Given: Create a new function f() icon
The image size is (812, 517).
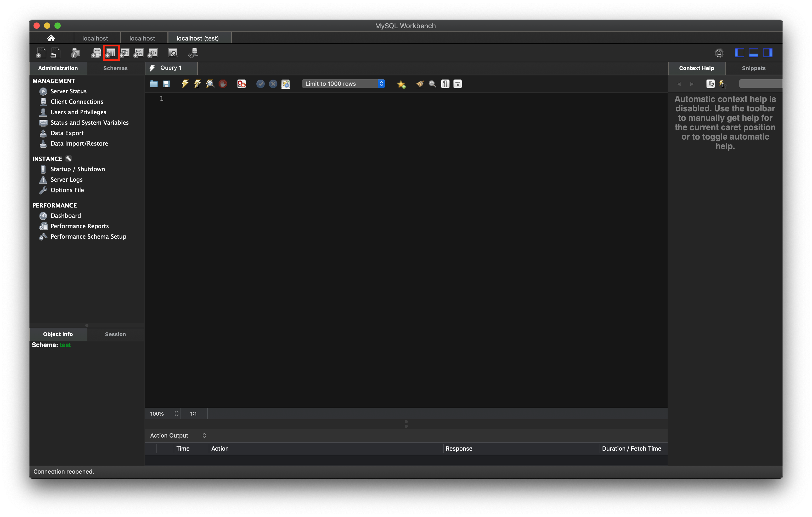Looking at the screenshot, I should click(153, 53).
